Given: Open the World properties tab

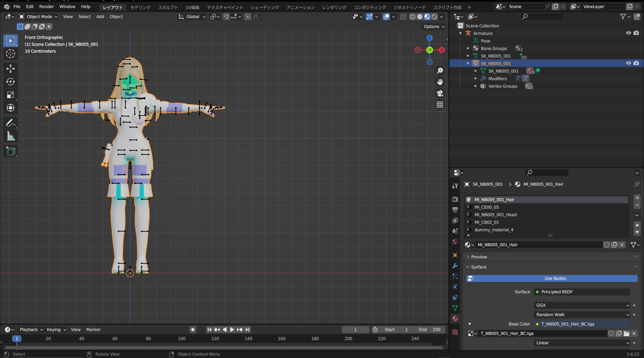Looking at the screenshot, I should click(455, 242).
